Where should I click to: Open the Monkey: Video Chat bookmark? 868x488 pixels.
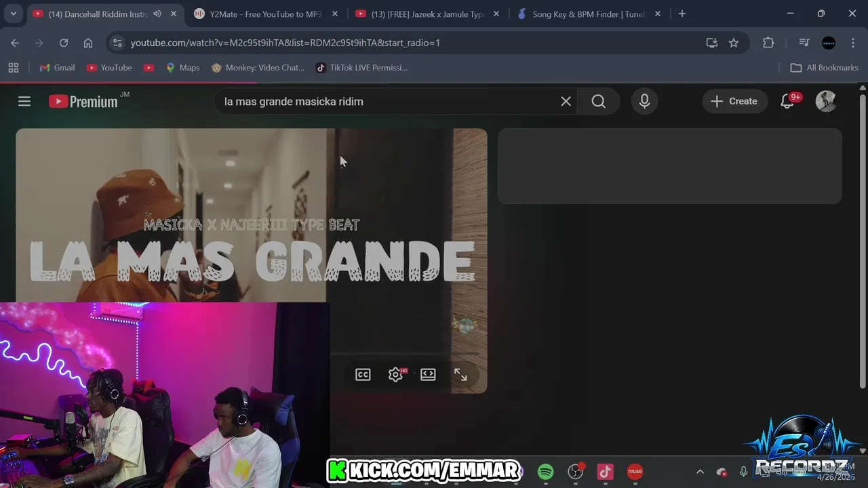(x=258, y=68)
